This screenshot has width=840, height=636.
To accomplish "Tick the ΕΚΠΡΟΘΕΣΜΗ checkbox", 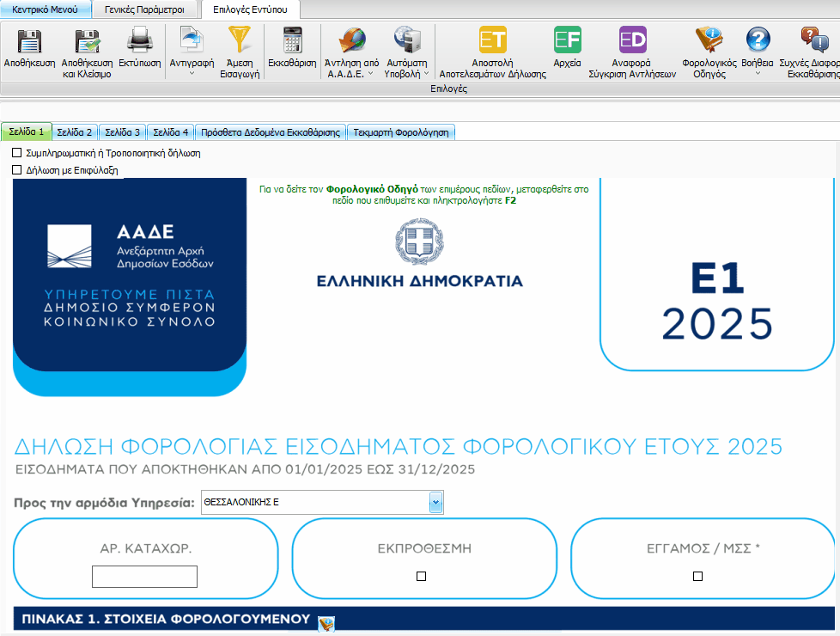I will click(x=421, y=577).
